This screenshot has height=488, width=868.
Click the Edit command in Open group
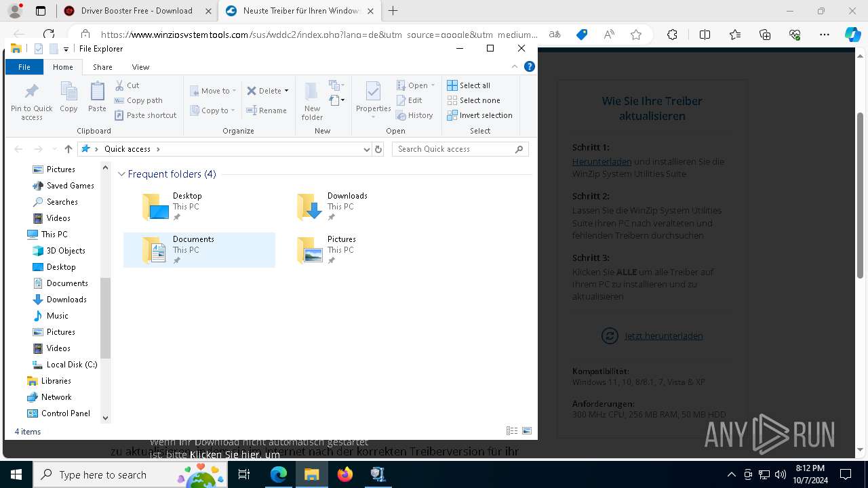click(x=410, y=100)
